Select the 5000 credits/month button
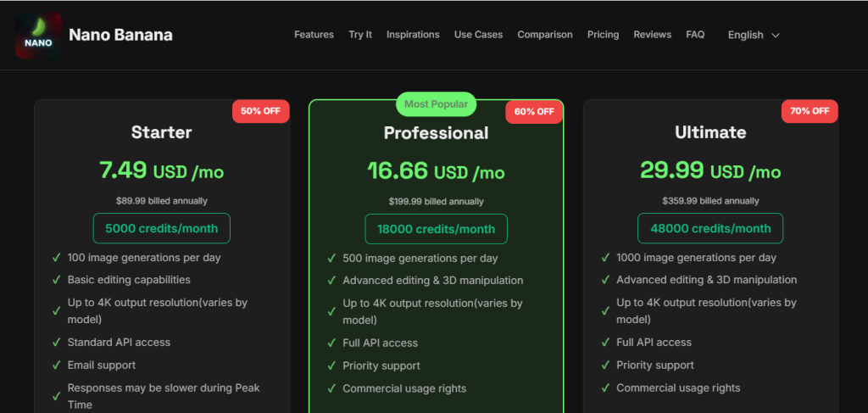Screen dimensions: 868x413 click(162, 229)
